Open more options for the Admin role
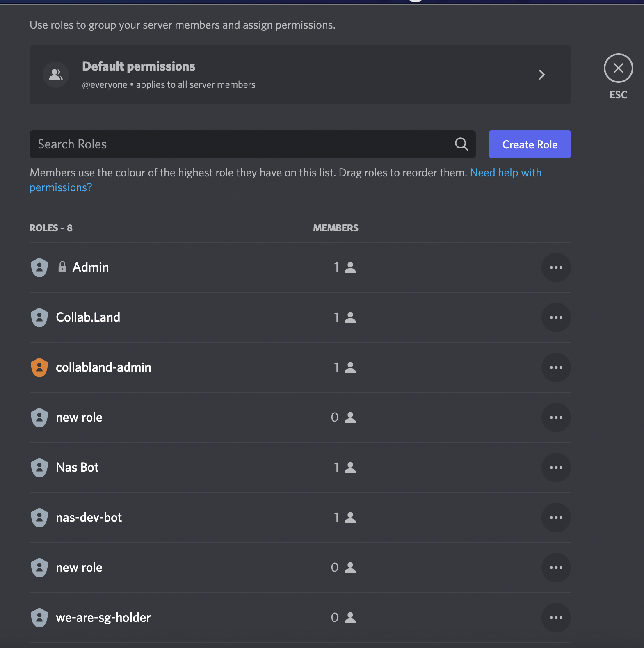Viewport: 644px width, 648px height. [556, 267]
